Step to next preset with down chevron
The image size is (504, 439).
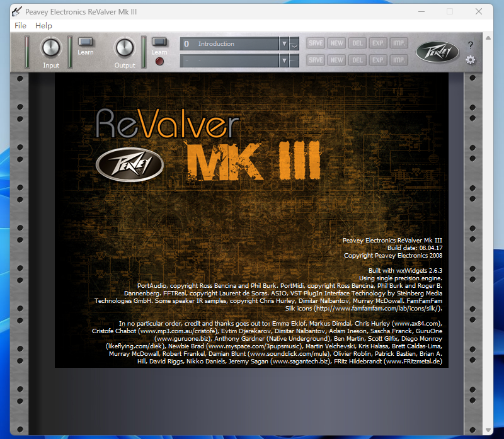pyautogui.click(x=294, y=47)
